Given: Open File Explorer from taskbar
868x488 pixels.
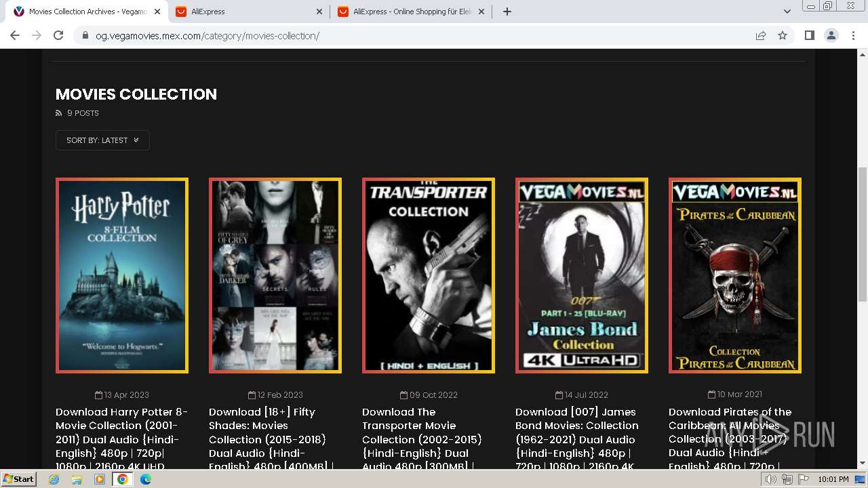Looking at the screenshot, I should 77,479.
